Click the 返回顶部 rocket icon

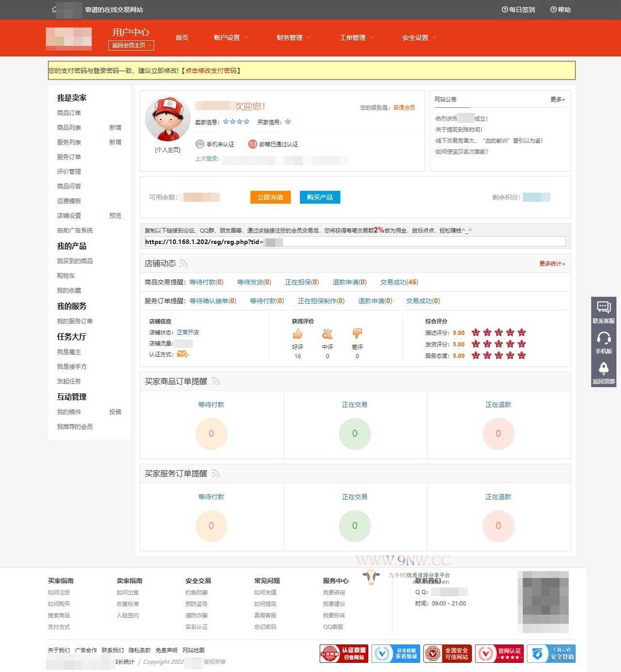604,368
